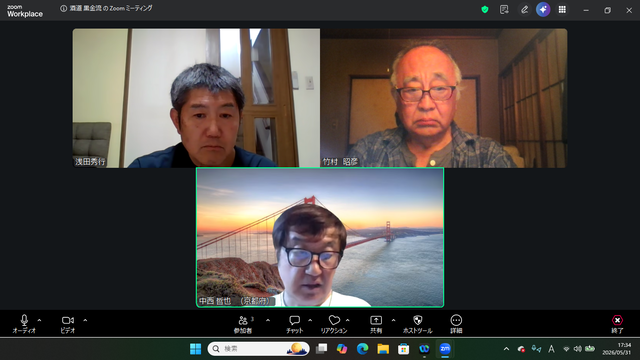Open リアクション reactions heart icon
Image resolution: width=640 pixels, height=360 pixels.
pos(334,324)
